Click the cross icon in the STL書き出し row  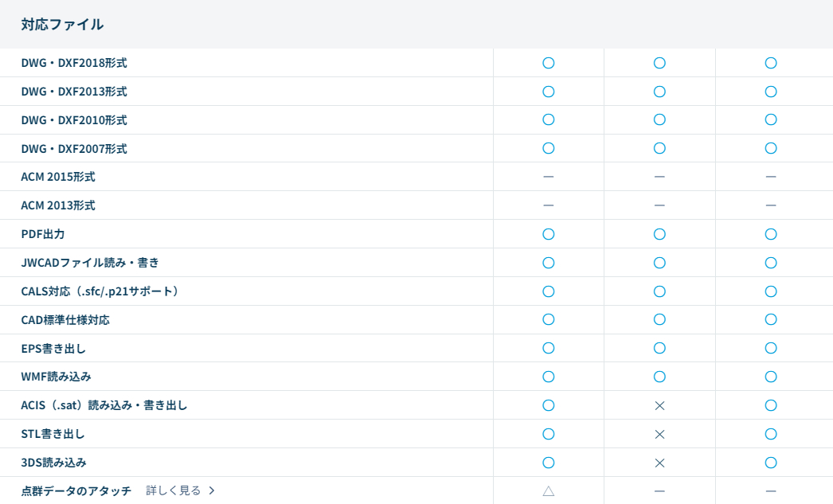point(659,434)
